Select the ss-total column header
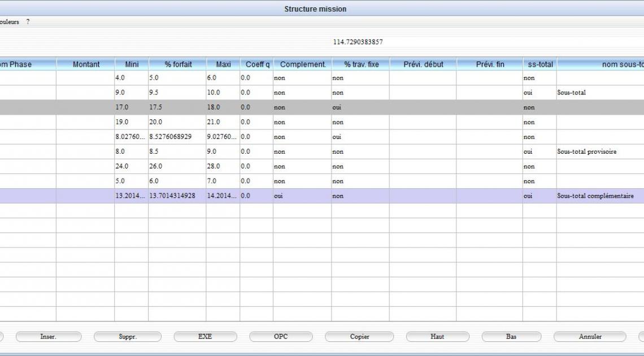Viewport: 644px width, 356px height. pos(540,64)
